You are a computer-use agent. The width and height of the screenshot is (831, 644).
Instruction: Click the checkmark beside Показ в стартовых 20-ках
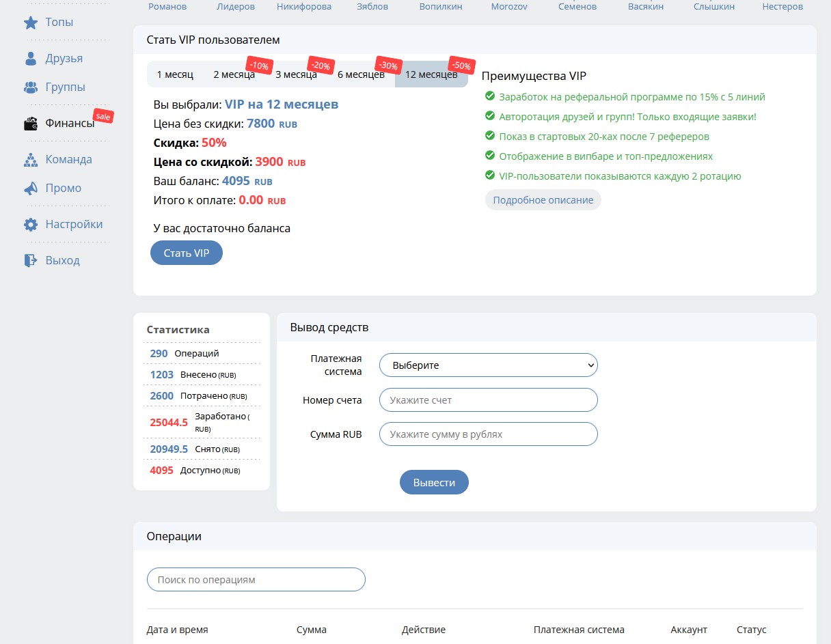[489, 136]
